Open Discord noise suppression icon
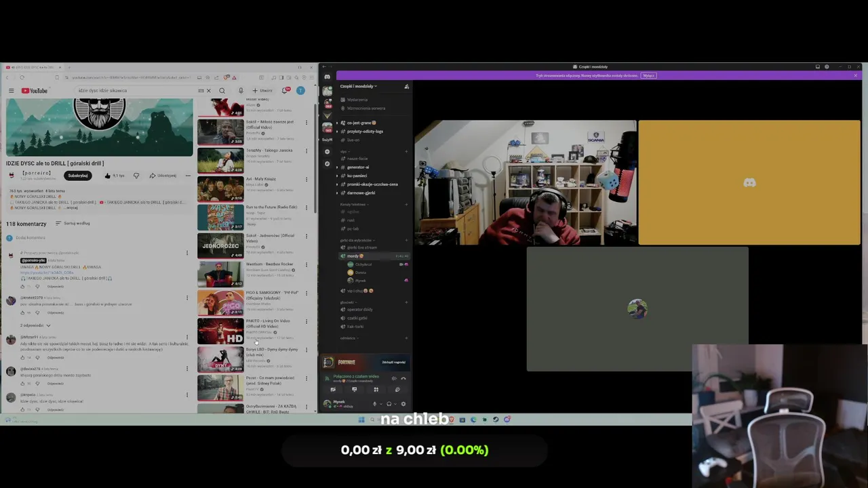Screen dimensions: 868x488 394,378
